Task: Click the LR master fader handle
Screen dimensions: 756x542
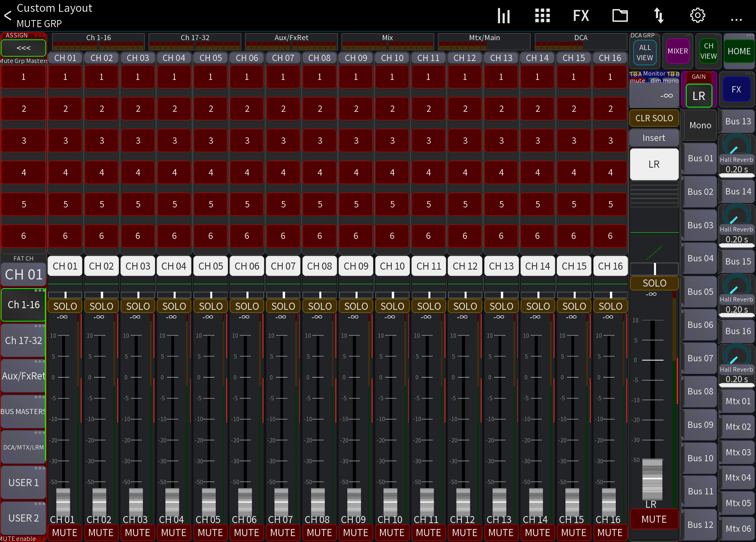Action: point(652,479)
